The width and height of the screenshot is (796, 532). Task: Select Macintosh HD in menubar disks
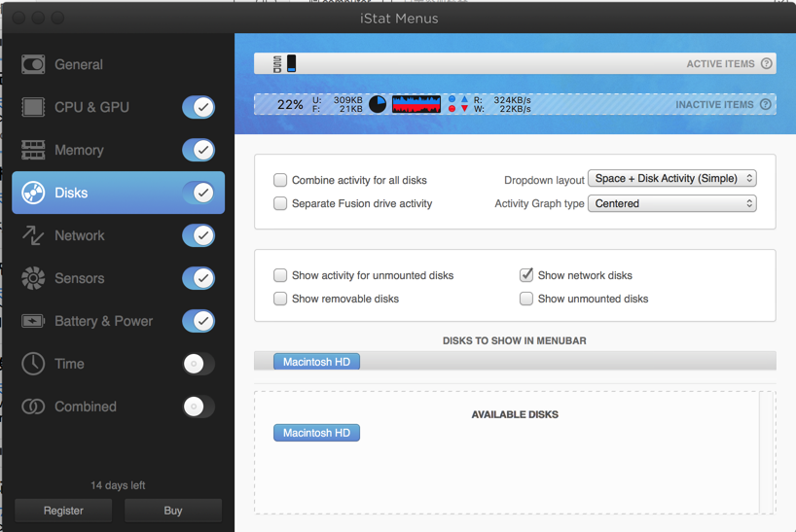317,362
